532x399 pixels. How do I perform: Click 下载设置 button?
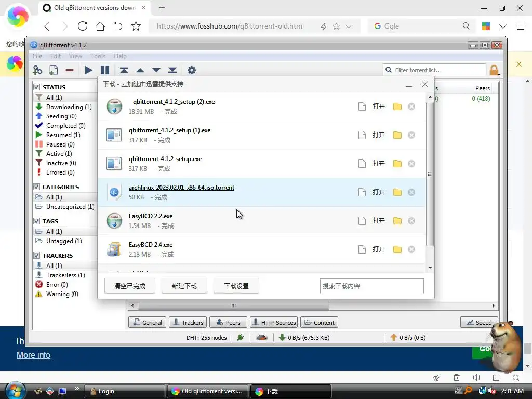[x=236, y=286]
